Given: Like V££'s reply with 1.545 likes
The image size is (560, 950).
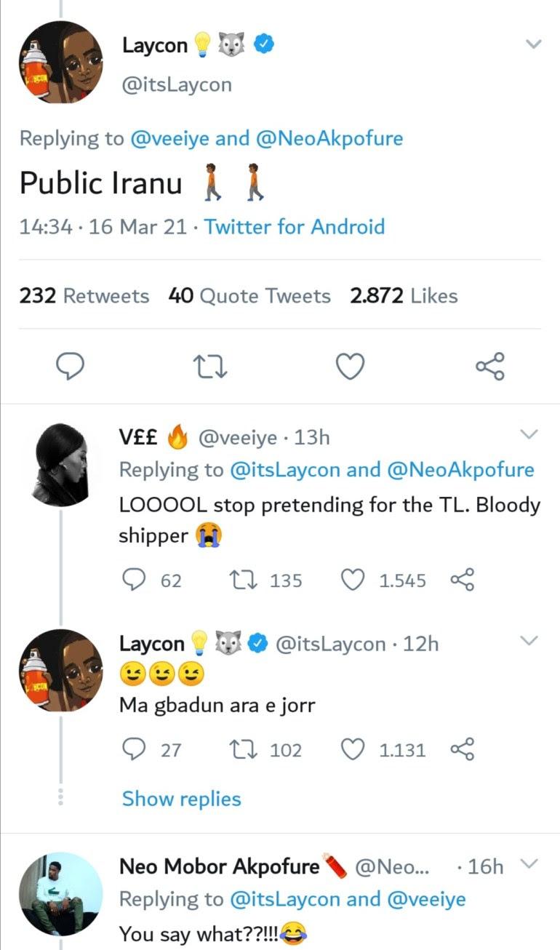Looking at the screenshot, I should click(x=353, y=580).
